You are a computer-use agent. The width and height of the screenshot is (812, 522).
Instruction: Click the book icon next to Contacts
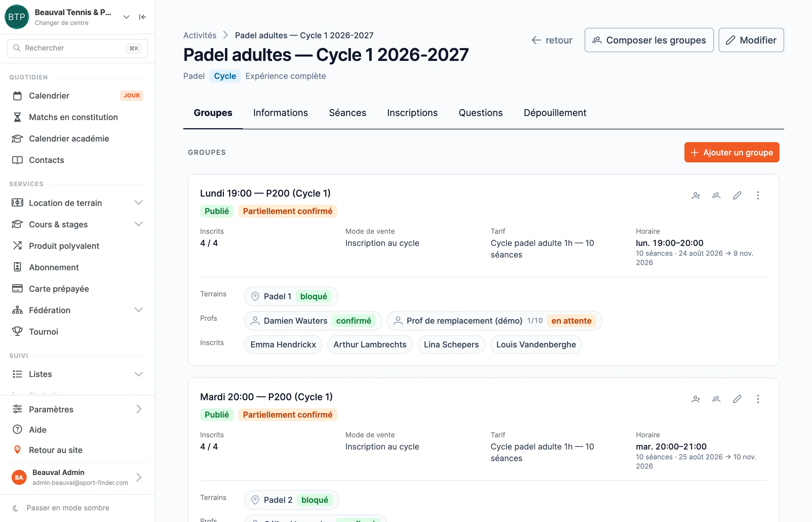(17, 160)
